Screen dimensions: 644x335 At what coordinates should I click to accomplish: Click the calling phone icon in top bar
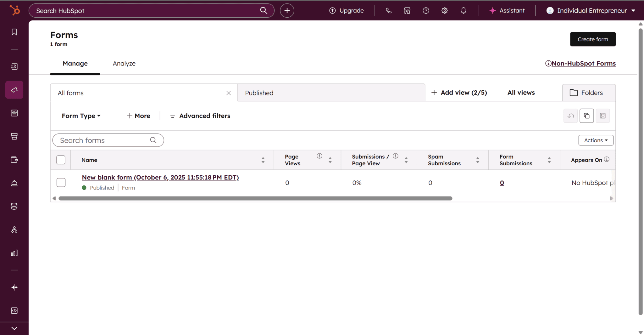point(389,10)
